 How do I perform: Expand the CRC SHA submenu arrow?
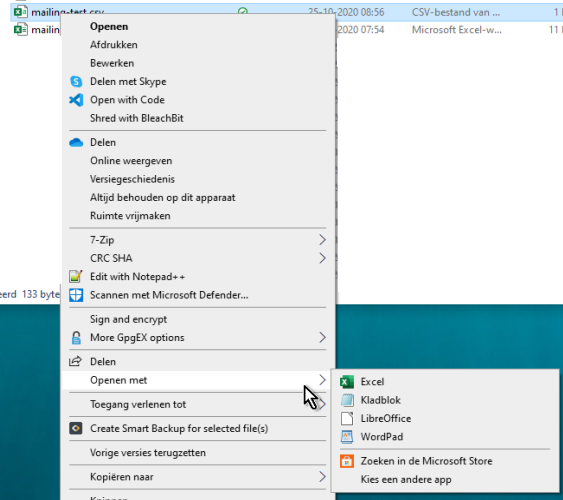click(x=322, y=258)
